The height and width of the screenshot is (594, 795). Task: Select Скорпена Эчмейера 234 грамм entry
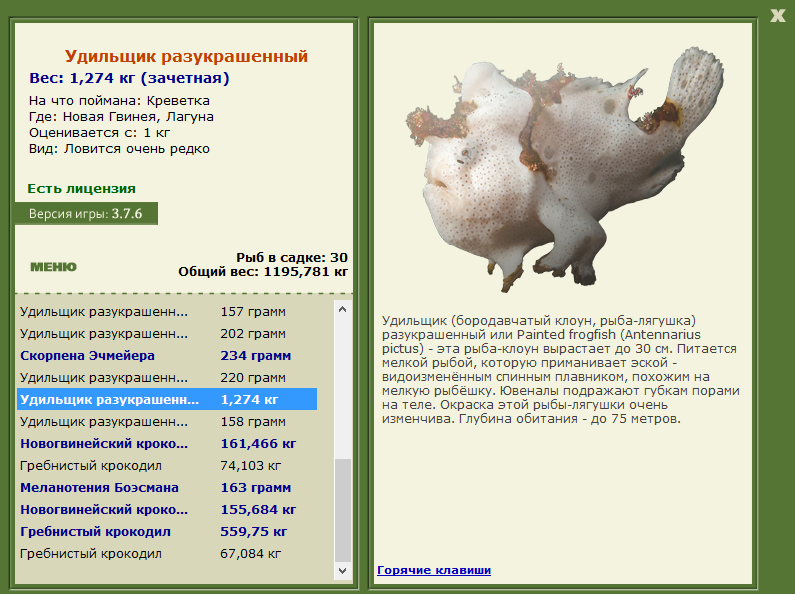167,356
